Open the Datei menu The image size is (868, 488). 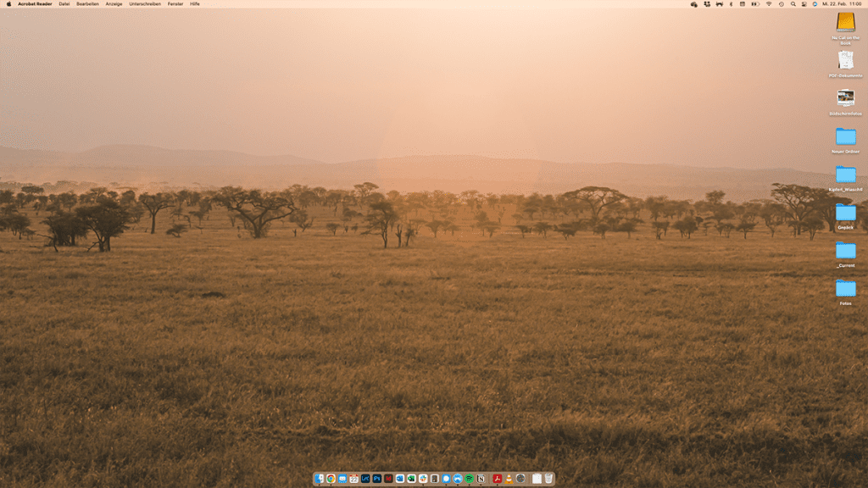(64, 3)
